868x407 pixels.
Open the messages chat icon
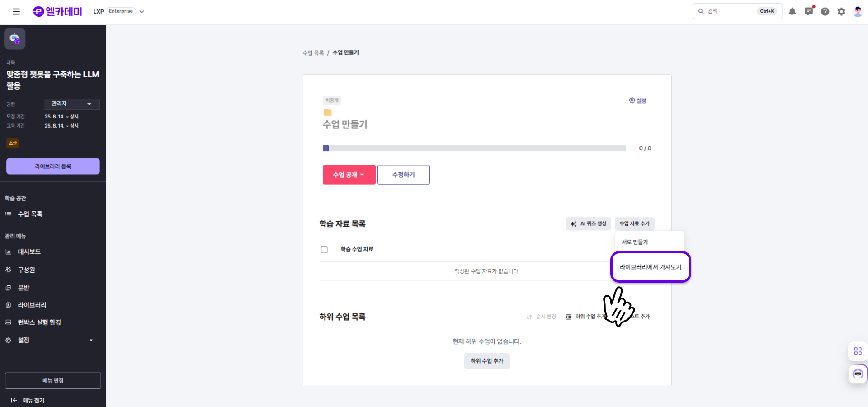tap(809, 12)
